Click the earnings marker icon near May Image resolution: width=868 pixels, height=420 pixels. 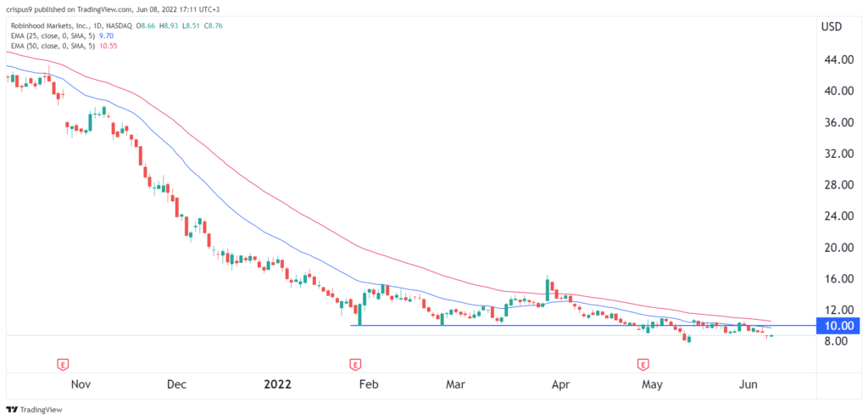[x=643, y=365]
